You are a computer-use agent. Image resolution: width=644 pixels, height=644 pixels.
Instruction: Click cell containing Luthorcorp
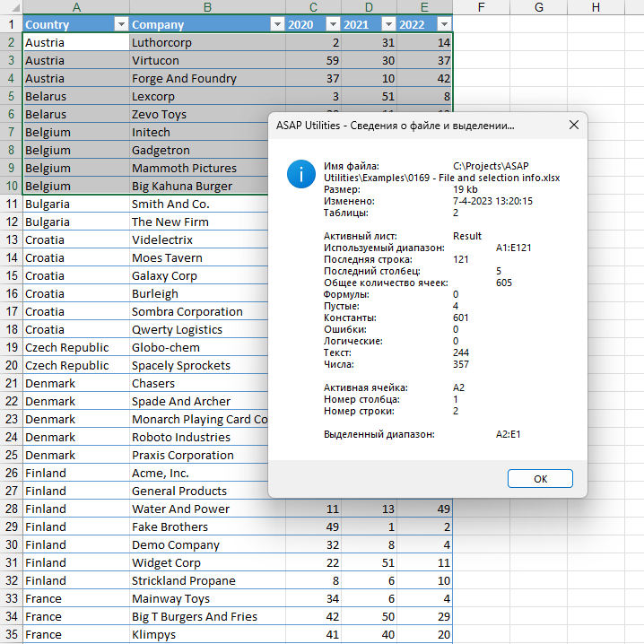pyautogui.click(x=207, y=43)
